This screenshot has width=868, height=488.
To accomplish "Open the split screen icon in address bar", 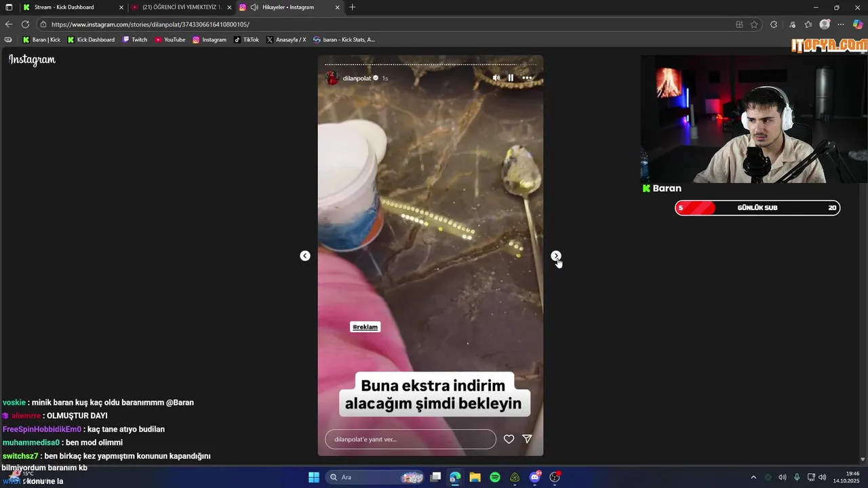I will click(x=739, y=24).
